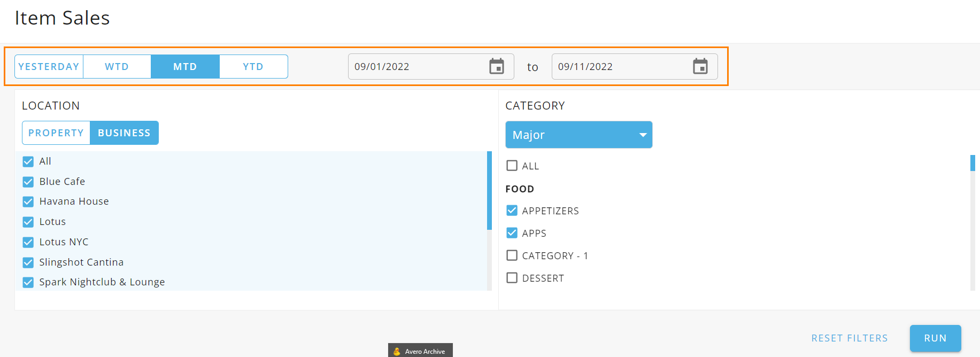Click the RESET FILTERS link
The image size is (980, 357).
point(849,338)
